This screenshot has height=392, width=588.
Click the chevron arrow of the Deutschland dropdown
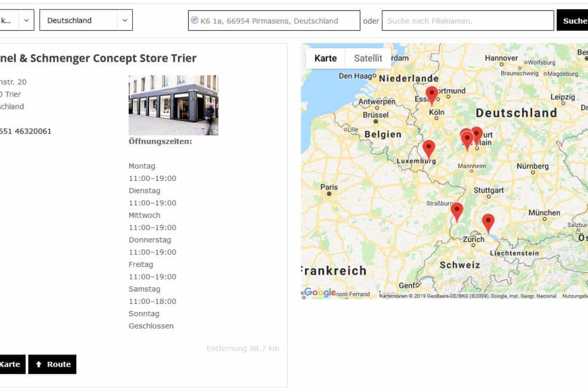pos(125,20)
